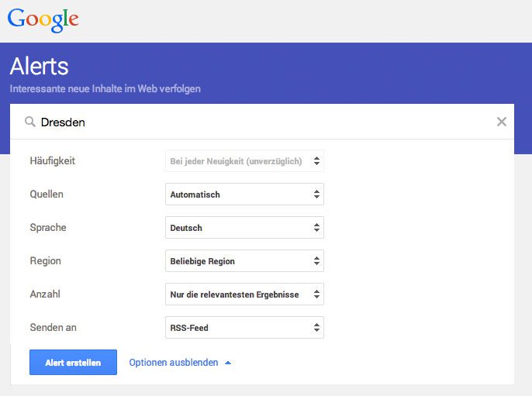
Task: Open the Sprache dropdown showing Deutsch
Action: (x=244, y=228)
